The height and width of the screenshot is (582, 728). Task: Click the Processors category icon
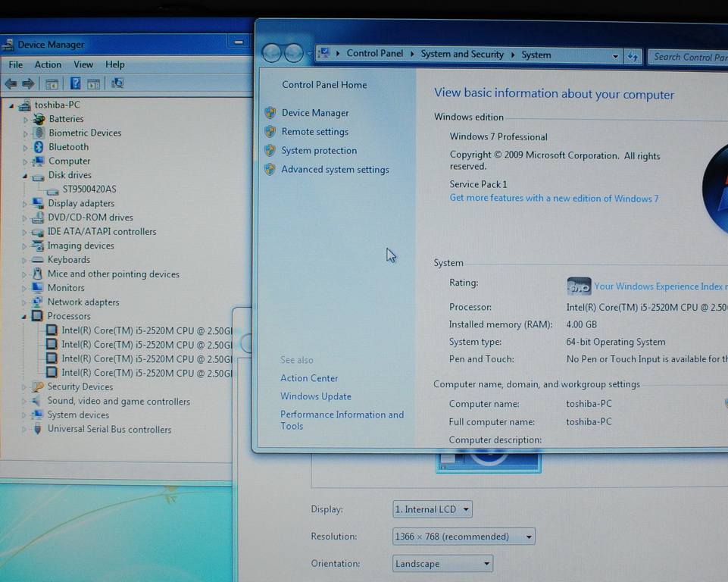(37, 316)
